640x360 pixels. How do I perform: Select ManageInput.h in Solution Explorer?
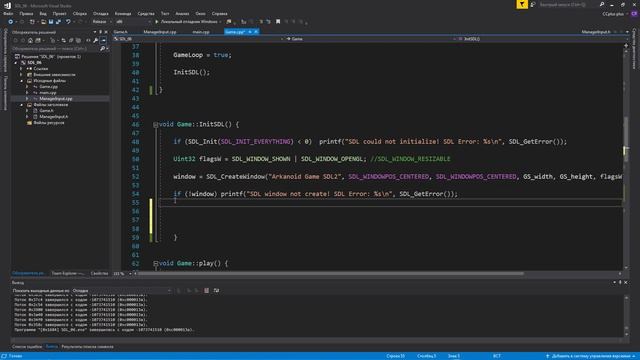click(x=53, y=117)
